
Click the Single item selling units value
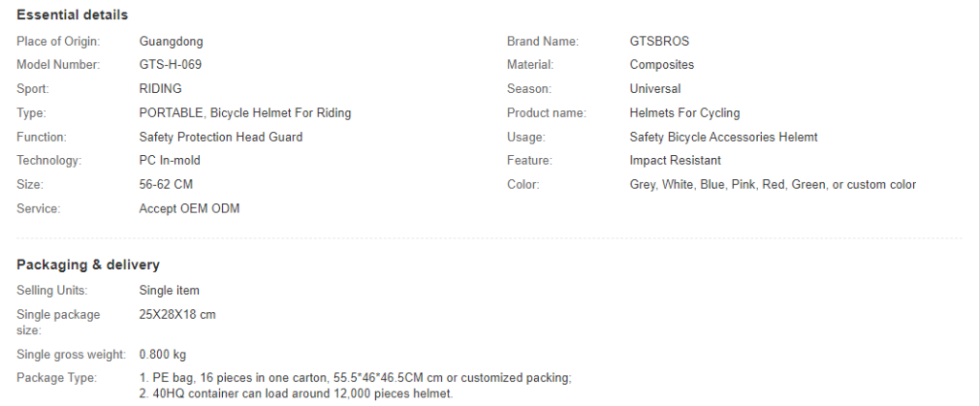(168, 290)
